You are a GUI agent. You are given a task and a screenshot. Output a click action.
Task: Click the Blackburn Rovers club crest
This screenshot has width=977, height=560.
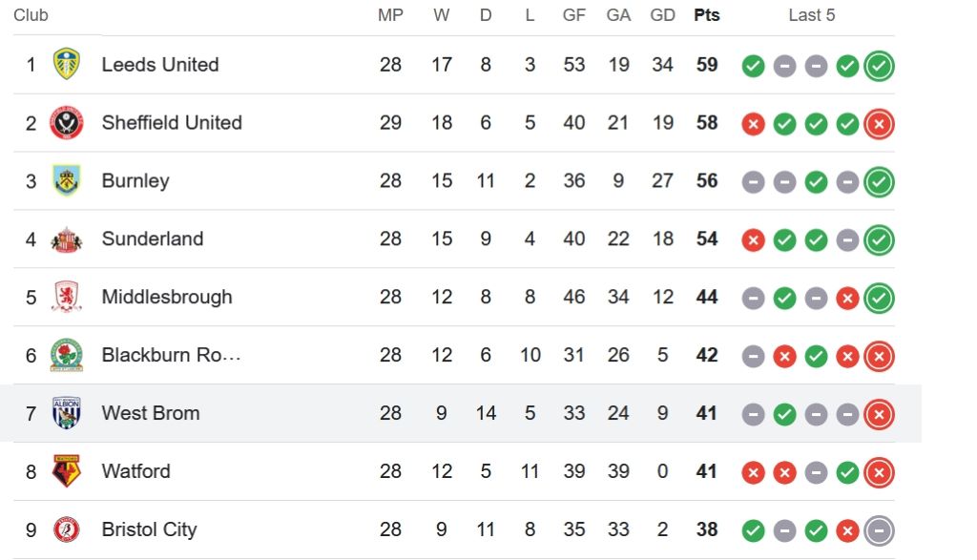point(67,355)
